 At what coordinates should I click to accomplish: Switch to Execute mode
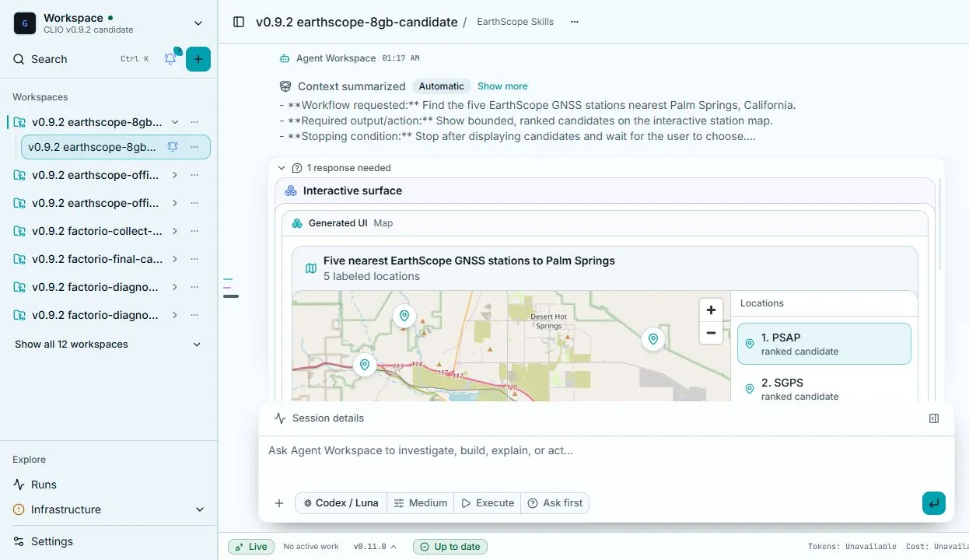click(488, 503)
